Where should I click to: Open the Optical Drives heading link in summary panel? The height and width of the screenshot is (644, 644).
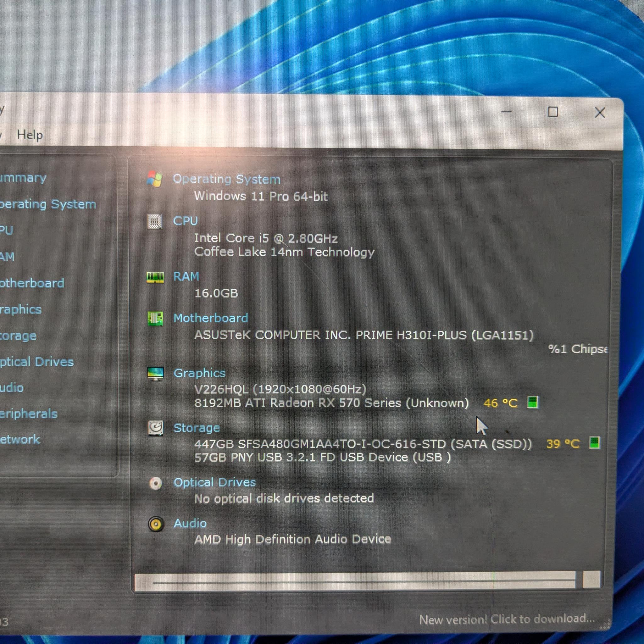pyautogui.click(x=215, y=482)
